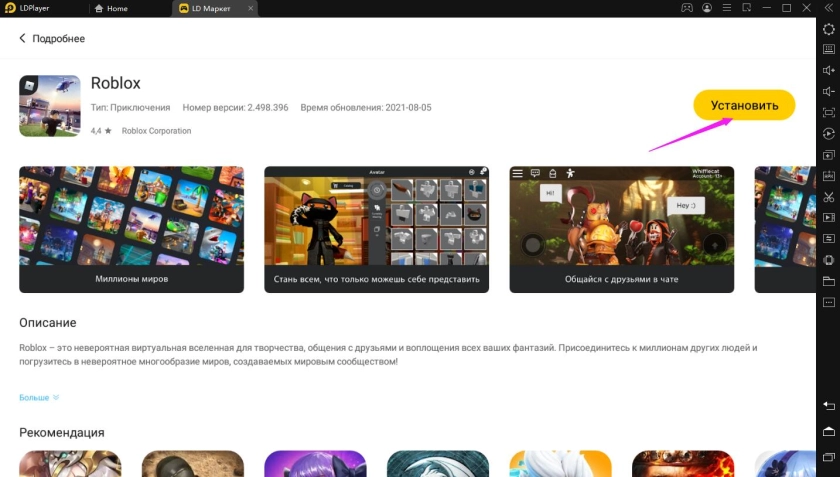Click the gamepad icon in title bar

click(687, 8)
